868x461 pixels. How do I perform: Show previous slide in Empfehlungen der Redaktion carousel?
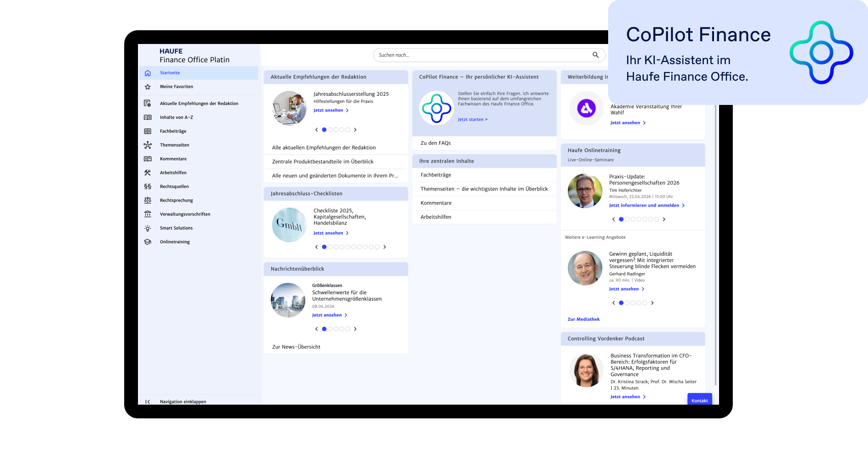[316, 130]
